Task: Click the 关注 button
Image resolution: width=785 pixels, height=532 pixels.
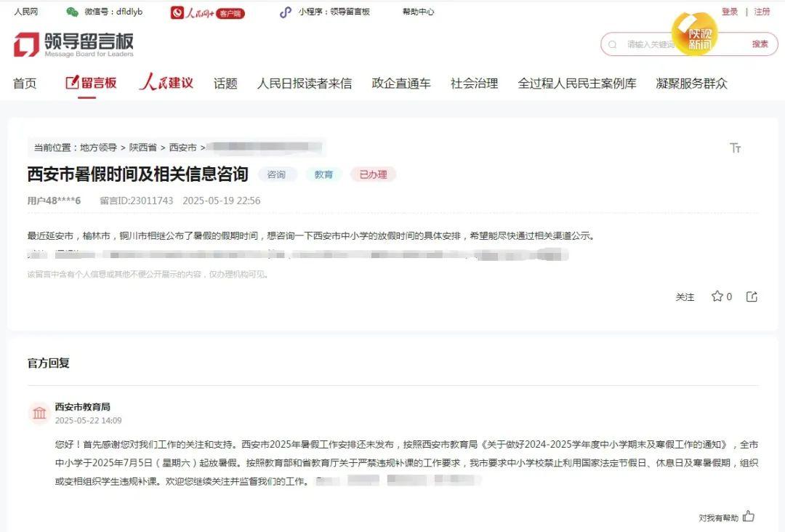Action: click(x=685, y=297)
